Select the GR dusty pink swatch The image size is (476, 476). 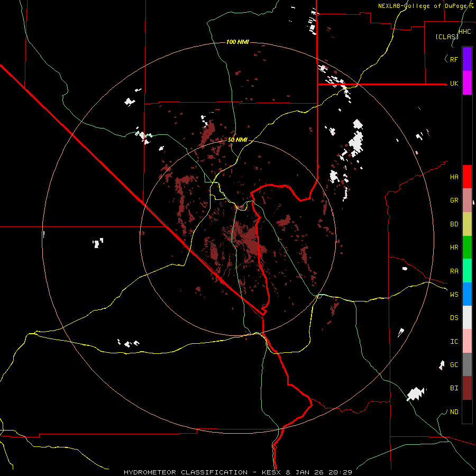[467, 200]
